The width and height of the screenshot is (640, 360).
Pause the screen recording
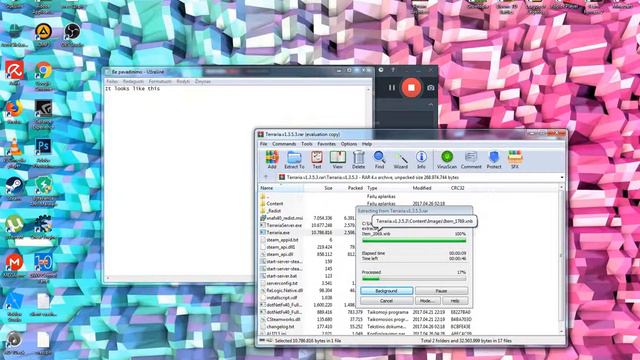(391, 87)
